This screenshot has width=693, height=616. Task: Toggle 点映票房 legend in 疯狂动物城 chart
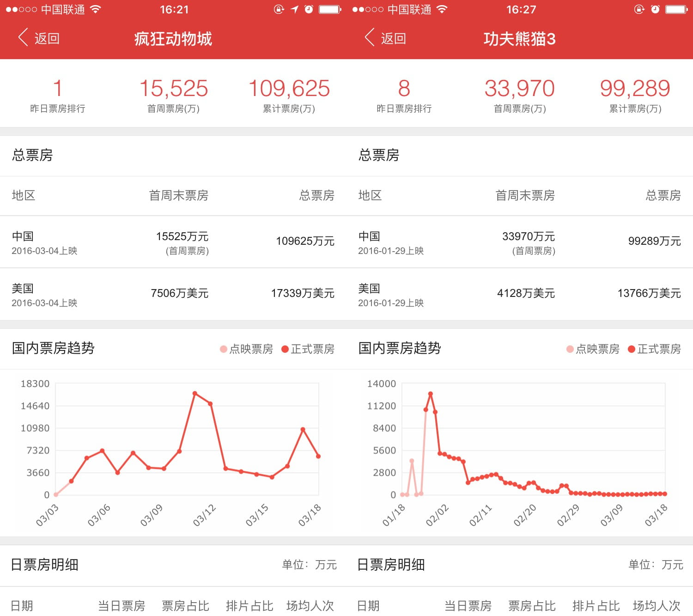[246, 349]
